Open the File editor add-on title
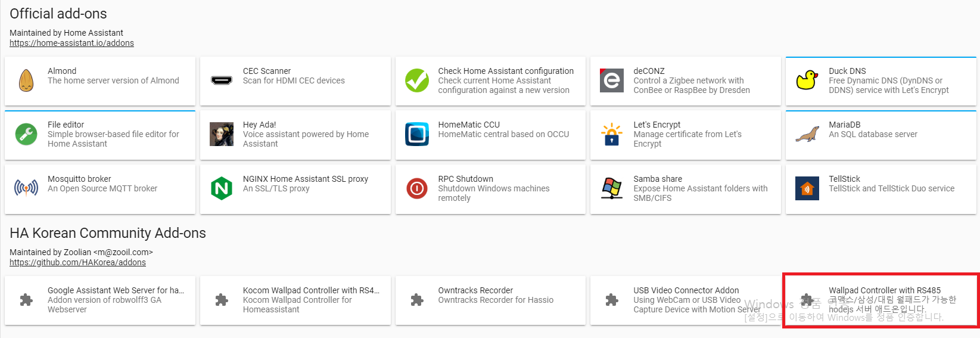980x338 pixels. pyautogui.click(x=66, y=125)
